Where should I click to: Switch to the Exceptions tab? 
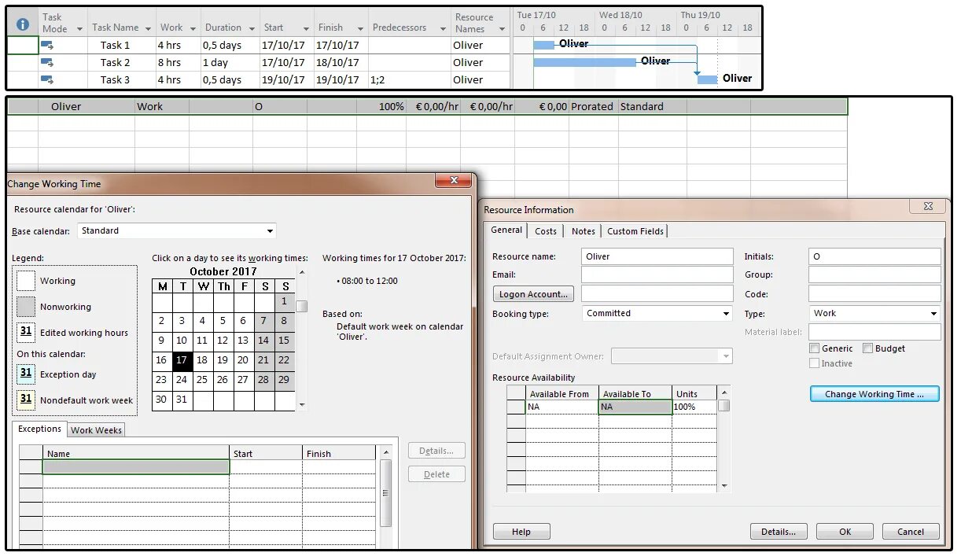[39, 429]
